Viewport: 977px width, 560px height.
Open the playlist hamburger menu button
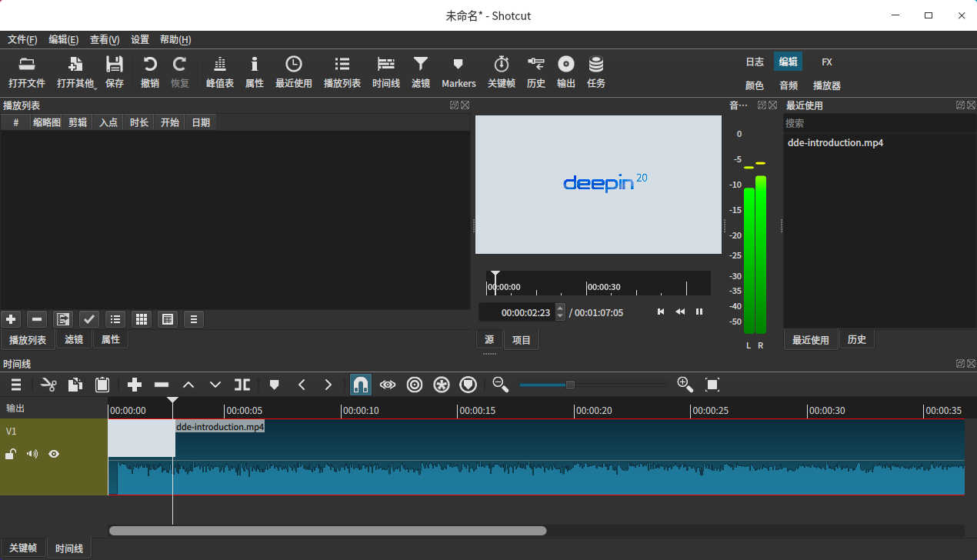[193, 319]
